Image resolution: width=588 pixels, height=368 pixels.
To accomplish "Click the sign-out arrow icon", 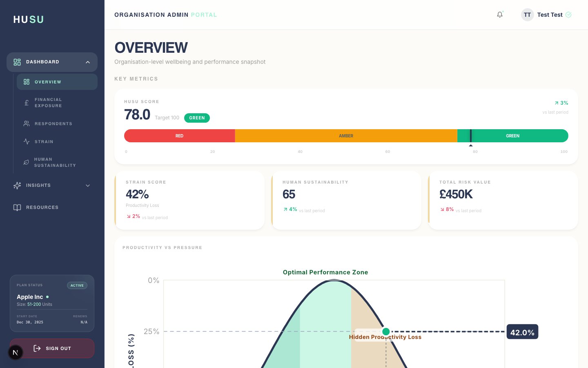I will [x=36, y=348].
